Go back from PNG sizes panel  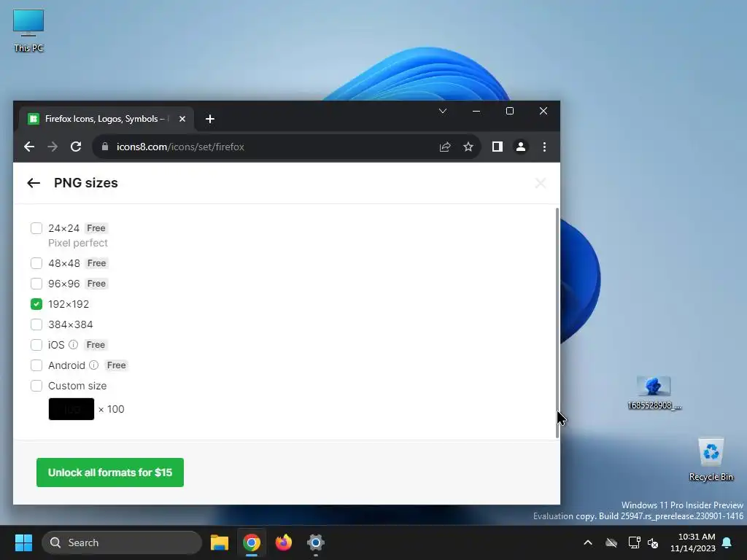[34, 183]
